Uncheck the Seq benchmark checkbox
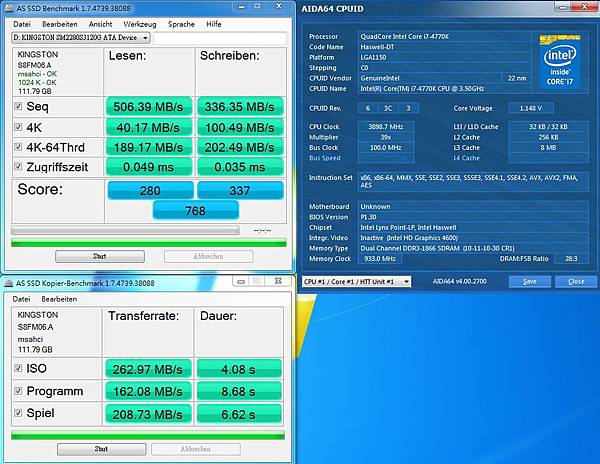The image size is (600, 464). point(18,106)
